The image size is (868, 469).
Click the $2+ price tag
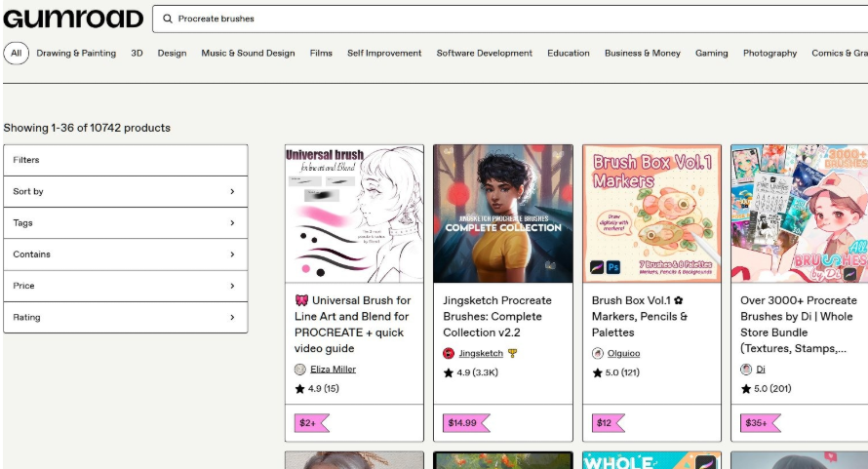(x=312, y=423)
